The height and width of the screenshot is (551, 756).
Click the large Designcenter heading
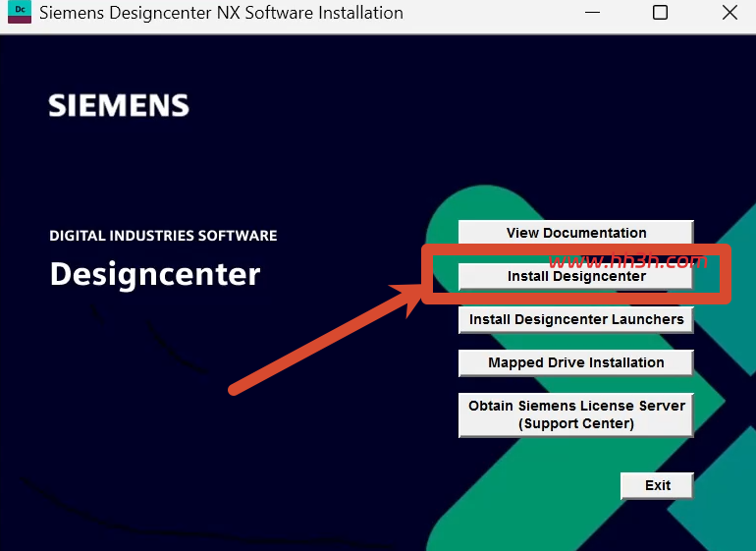pos(155,274)
